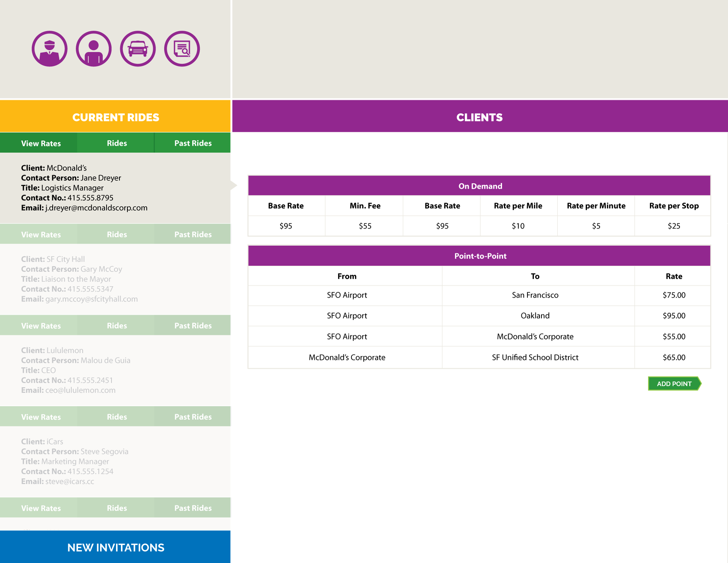This screenshot has width=728, height=563.
Task: Open Past Rides for SF City Hall
Action: [193, 235]
